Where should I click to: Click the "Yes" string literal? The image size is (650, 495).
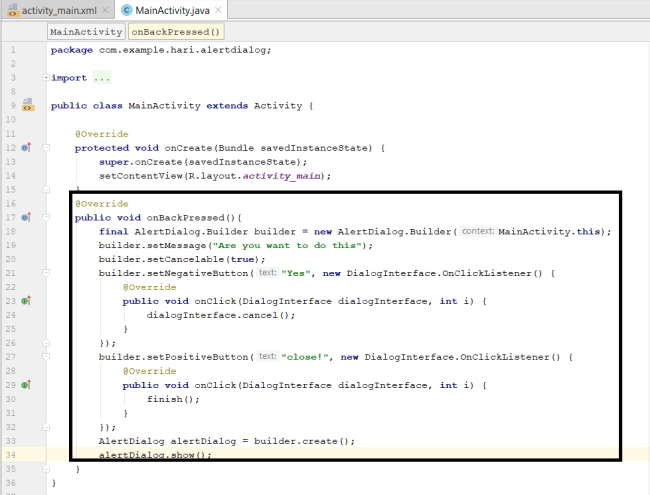296,273
